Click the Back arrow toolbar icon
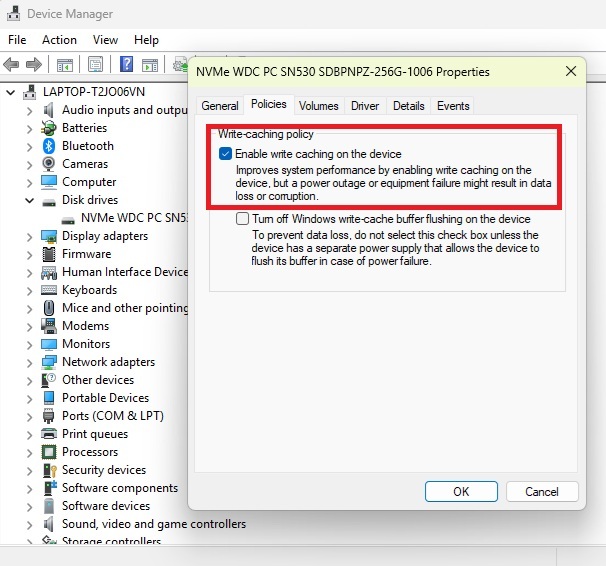This screenshot has width=606, height=566. (11, 64)
